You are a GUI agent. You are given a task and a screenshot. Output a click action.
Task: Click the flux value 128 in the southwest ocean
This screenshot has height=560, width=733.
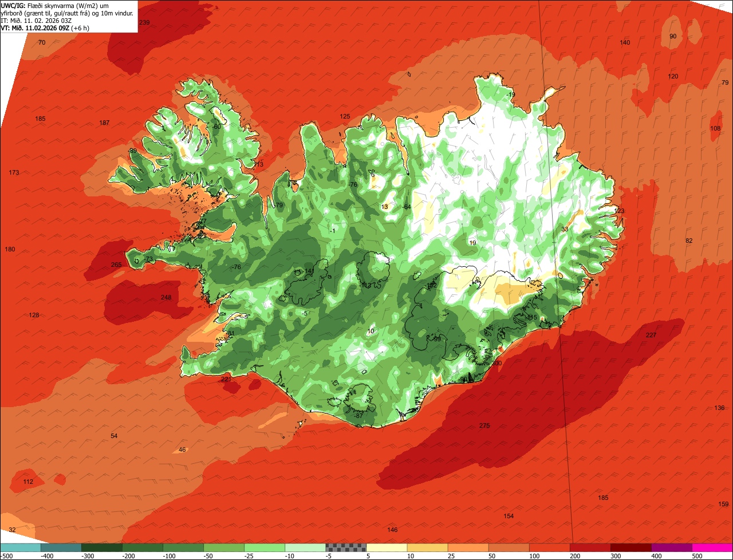(x=34, y=316)
